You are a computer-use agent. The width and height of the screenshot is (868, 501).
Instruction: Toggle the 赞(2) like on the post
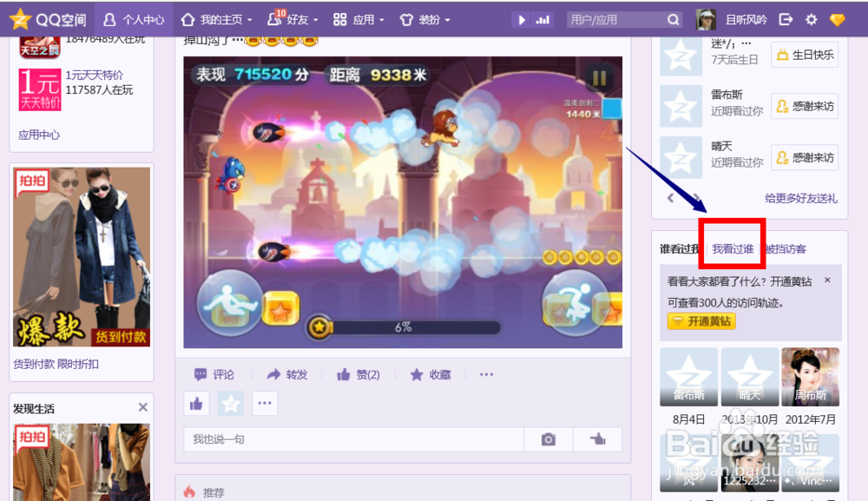point(355,374)
